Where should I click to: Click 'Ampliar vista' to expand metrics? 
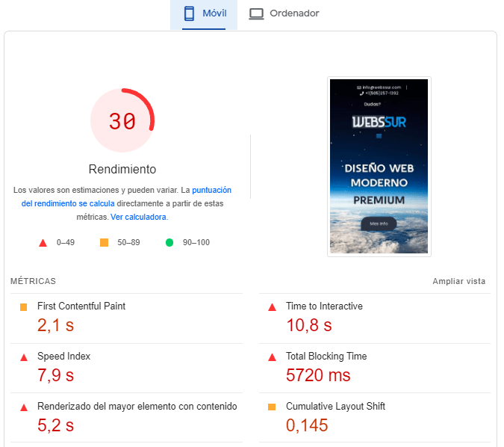458,281
